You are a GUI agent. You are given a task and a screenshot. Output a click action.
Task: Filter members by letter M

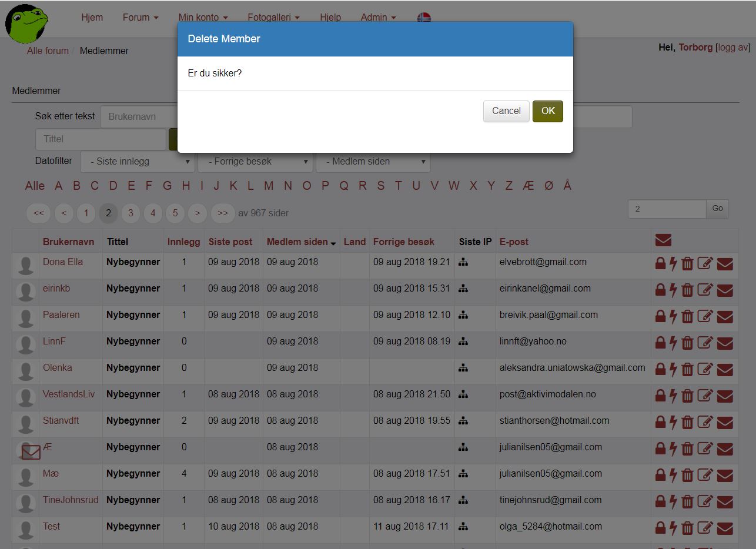click(x=269, y=186)
